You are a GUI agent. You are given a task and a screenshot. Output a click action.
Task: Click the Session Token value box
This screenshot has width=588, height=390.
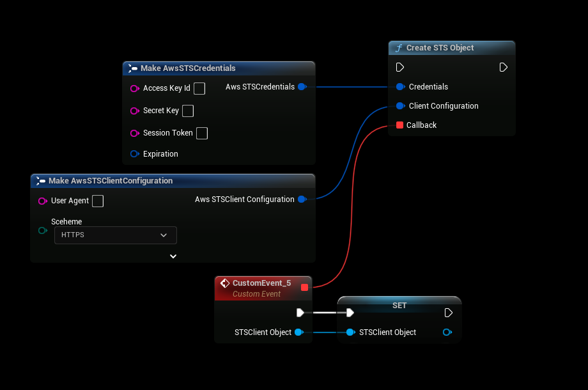pyautogui.click(x=202, y=133)
